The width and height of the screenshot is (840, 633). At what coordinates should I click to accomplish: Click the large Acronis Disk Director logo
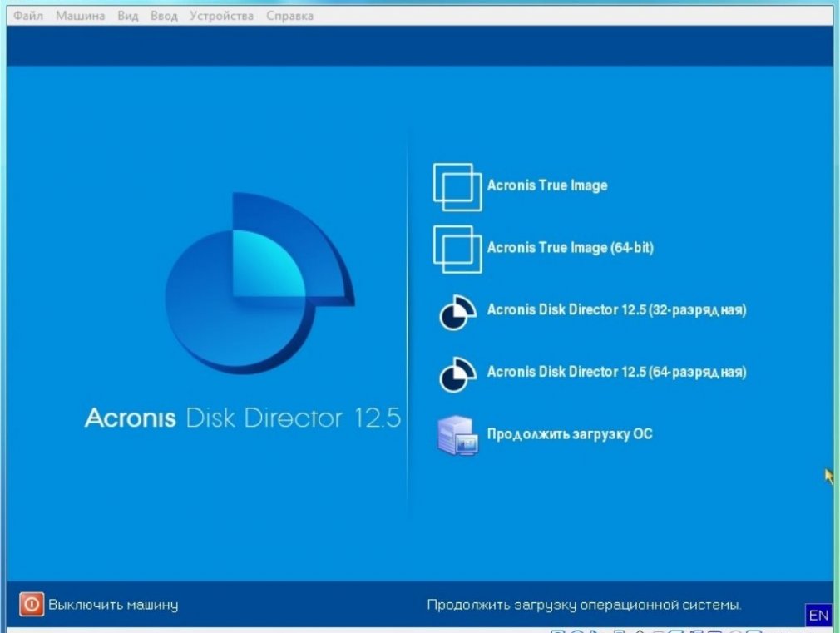click(x=259, y=283)
